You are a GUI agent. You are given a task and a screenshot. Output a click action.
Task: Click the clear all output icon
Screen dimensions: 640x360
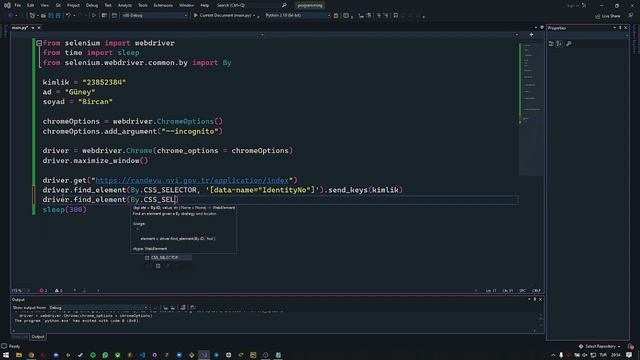click(183, 308)
